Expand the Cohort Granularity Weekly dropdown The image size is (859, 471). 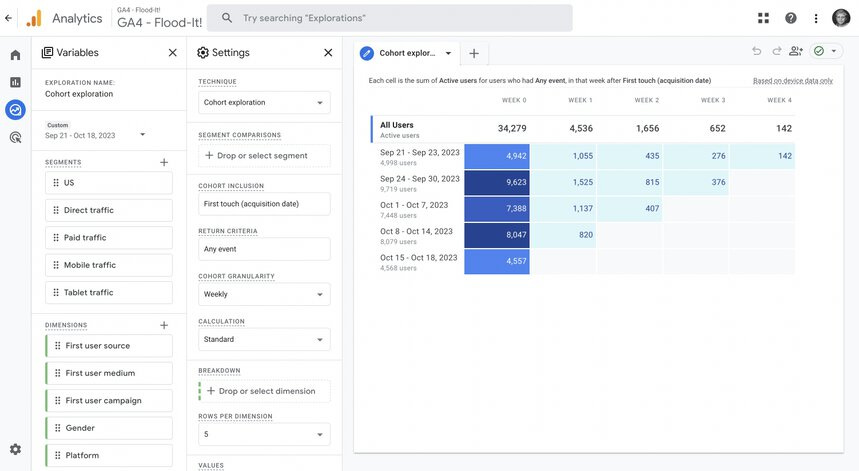(264, 294)
